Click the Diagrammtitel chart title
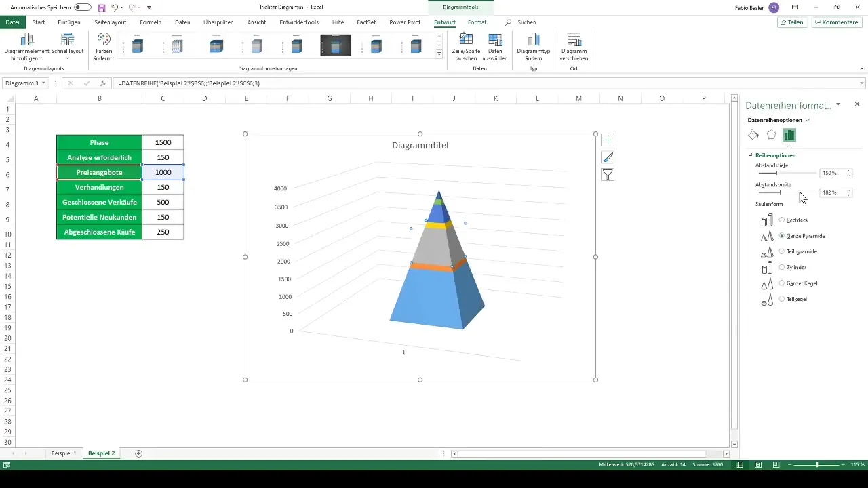The image size is (868, 488). (420, 145)
